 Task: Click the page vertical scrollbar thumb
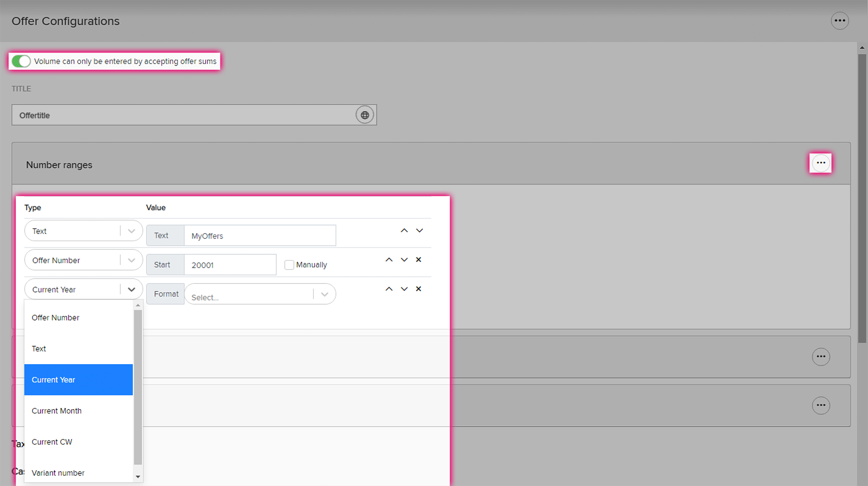pos(862,198)
